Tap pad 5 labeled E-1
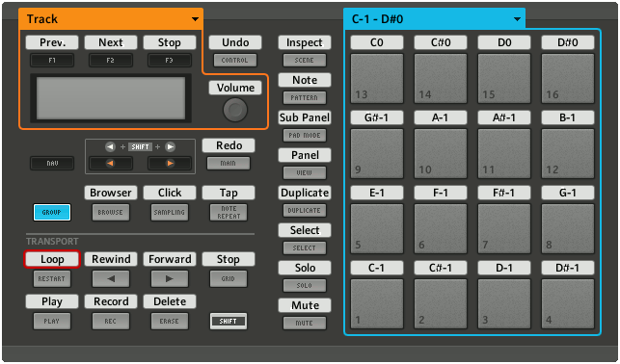 [377, 228]
